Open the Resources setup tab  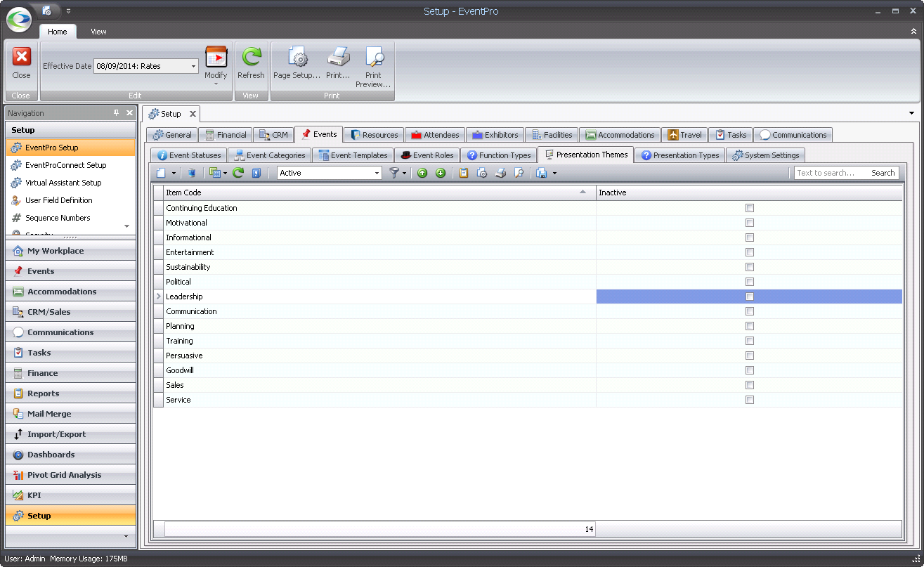pos(374,135)
